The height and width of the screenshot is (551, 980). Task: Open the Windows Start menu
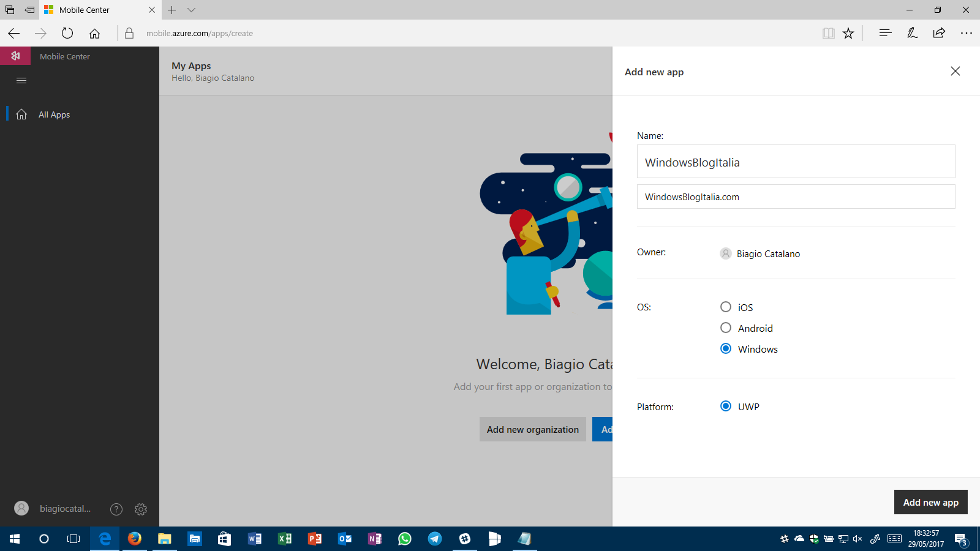pyautogui.click(x=15, y=539)
